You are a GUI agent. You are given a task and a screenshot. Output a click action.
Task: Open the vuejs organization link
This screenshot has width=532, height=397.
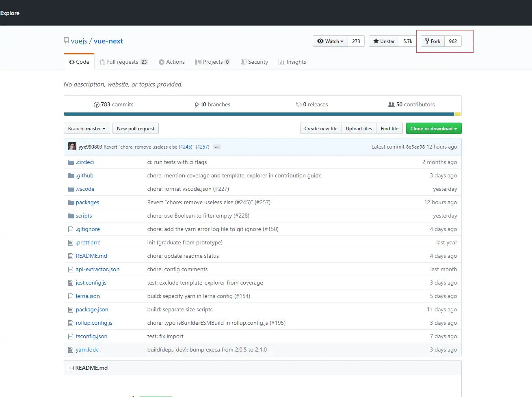tap(79, 41)
